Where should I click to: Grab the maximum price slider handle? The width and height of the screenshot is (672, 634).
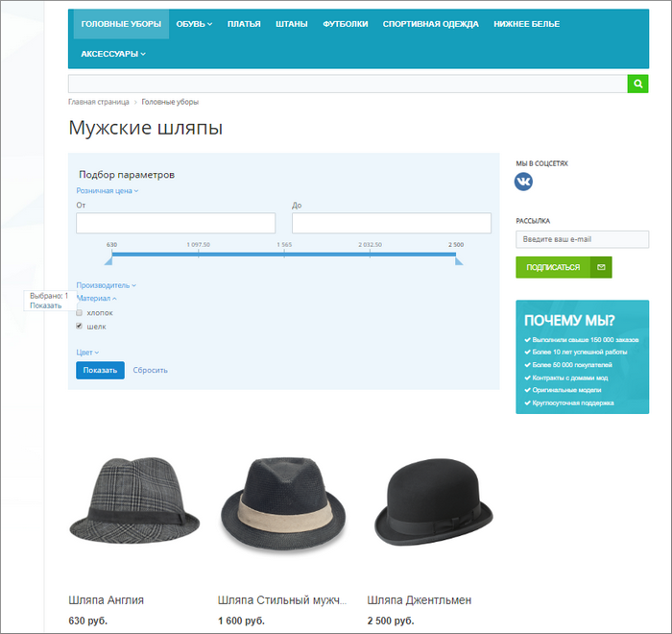(459, 261)
